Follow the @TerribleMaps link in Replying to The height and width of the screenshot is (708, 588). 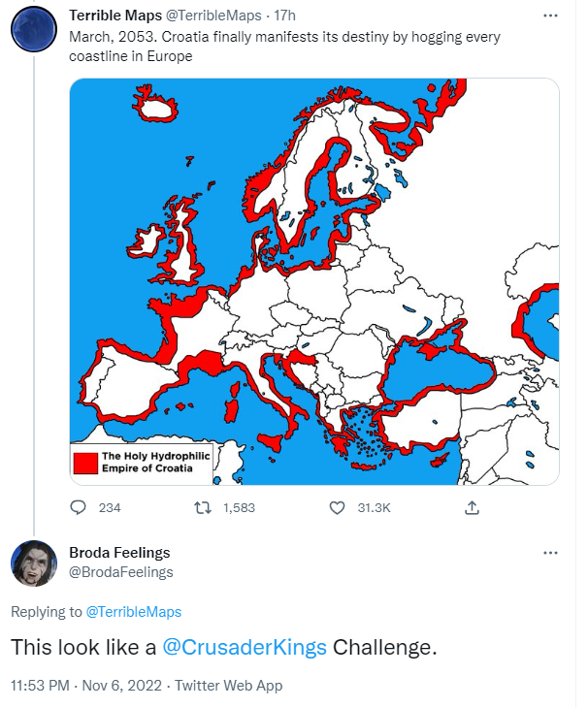click(133, 612)
